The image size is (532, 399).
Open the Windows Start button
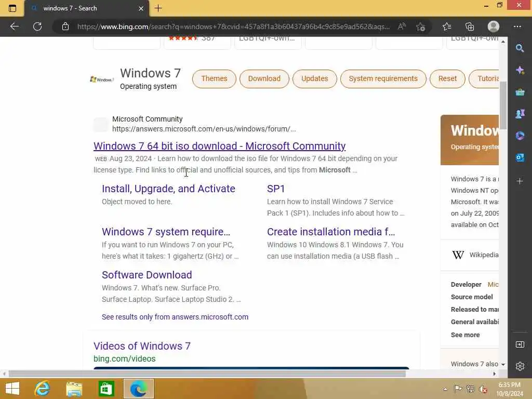click(x=12, y=389)
